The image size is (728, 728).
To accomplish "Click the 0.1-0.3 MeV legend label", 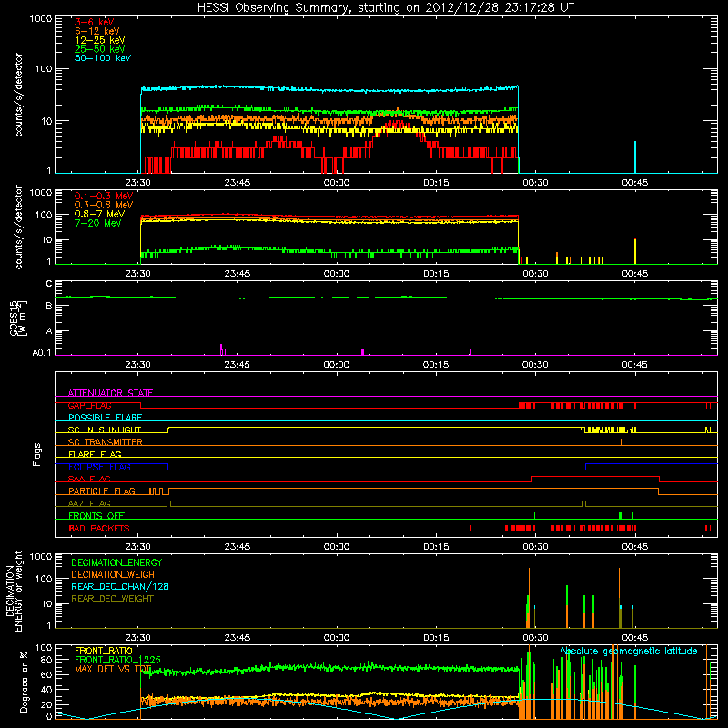I will click(104, 196).
